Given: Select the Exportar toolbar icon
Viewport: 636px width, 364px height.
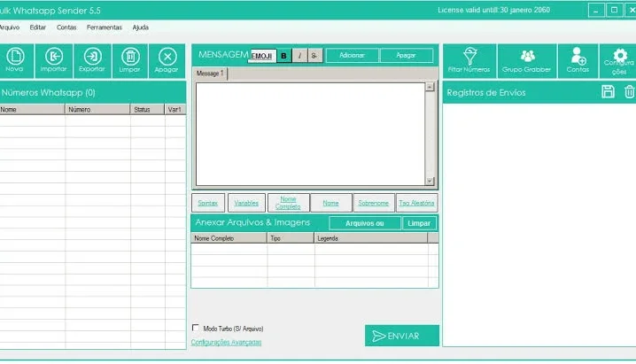Looking at the screenshot, I should (x=92, y=61).
